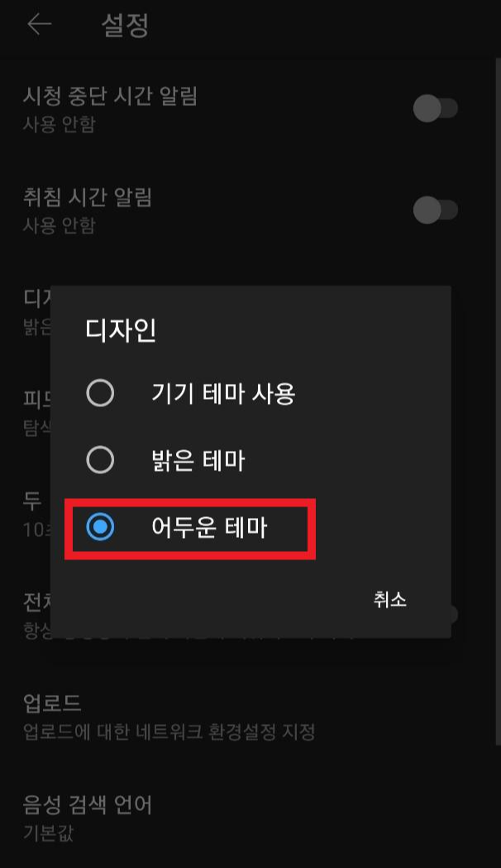Screen dimensions: 501x868
Task: Select the 밝은 테마 radio circle
Action: point(100,461)
